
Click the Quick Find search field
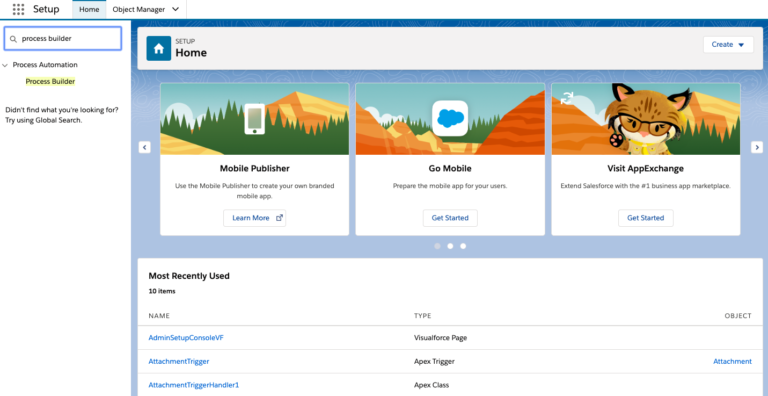coord(63,39)
